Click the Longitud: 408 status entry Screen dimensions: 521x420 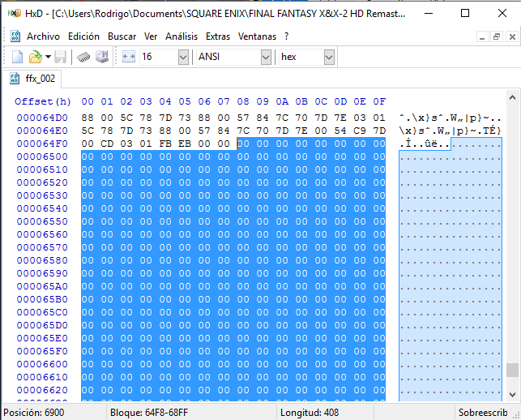[310, 413]
